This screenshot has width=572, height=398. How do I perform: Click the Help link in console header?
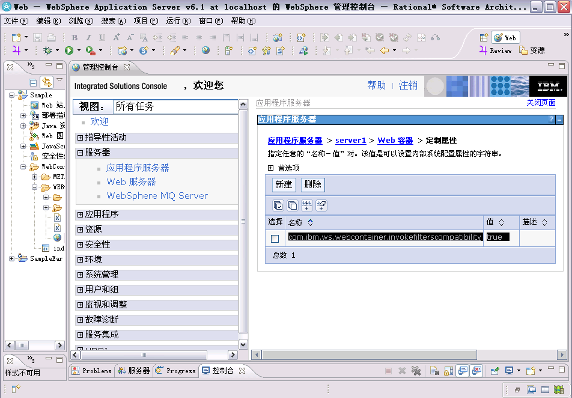[x=376, y=85]
